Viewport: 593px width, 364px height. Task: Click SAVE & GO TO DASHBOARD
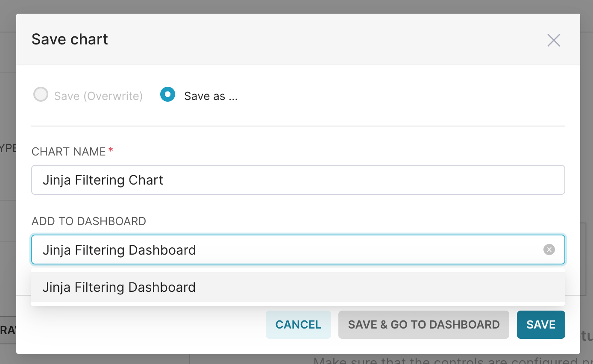(x=423, y=325)
